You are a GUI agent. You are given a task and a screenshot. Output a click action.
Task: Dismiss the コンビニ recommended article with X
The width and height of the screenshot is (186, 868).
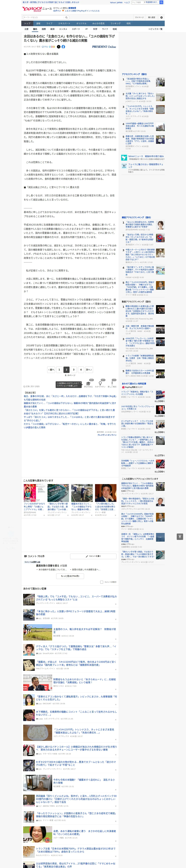click(115, 604)
